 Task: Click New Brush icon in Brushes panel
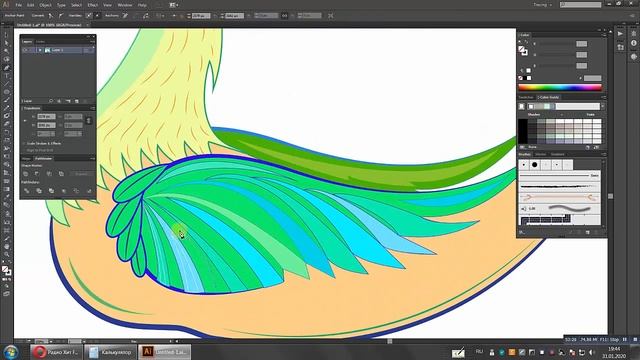(587, 232)
